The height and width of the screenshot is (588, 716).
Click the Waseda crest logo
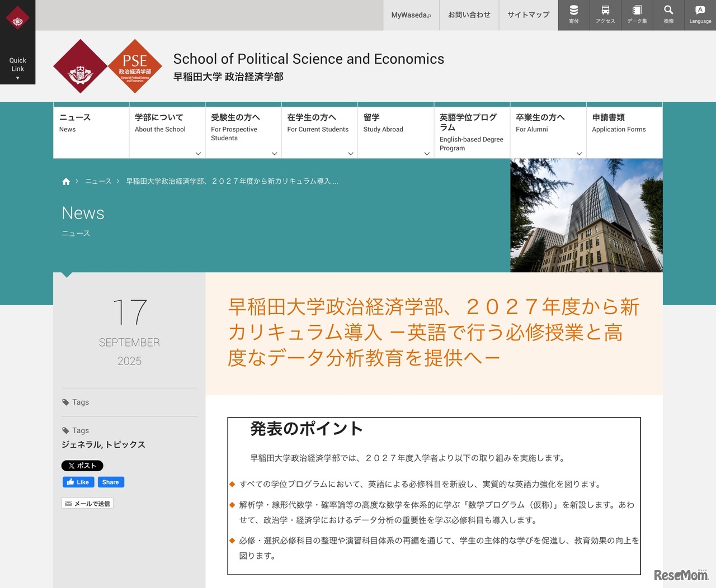click(80, 66)
